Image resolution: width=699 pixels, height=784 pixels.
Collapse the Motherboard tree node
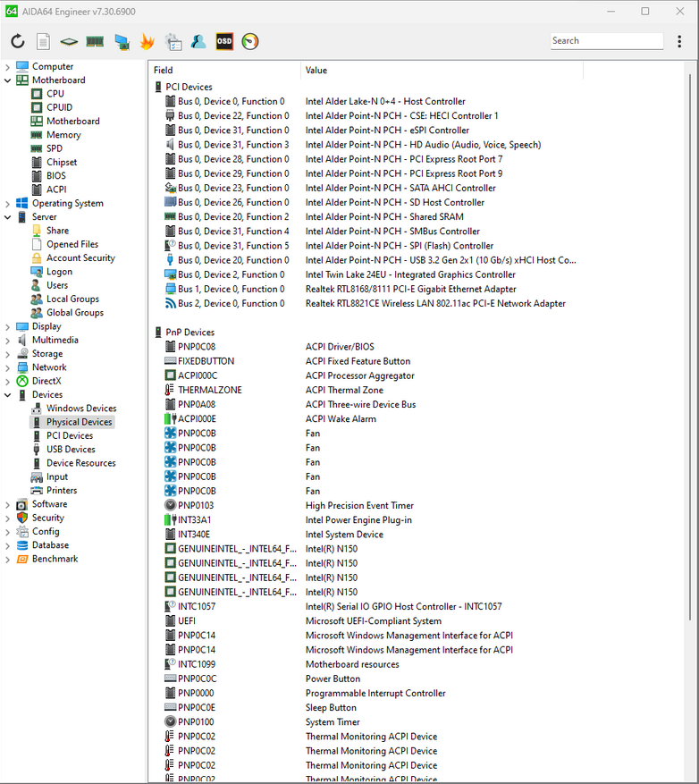[7, 80]
